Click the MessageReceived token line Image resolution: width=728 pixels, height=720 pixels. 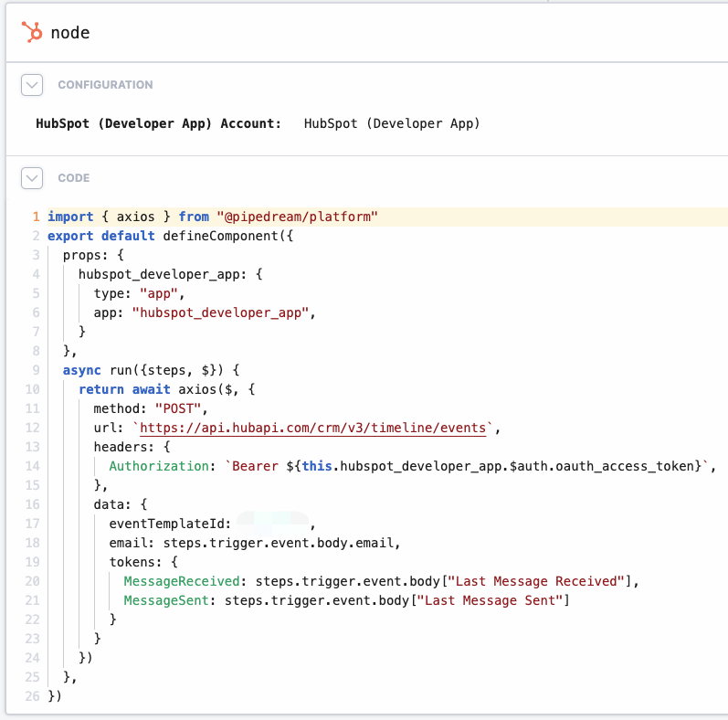click(x=381, y=581)
